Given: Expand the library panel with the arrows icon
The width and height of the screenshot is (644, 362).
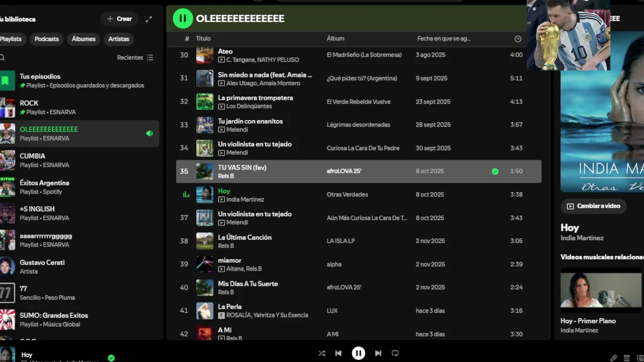Looking at the screenshot, I should click(x=149, y=19).
